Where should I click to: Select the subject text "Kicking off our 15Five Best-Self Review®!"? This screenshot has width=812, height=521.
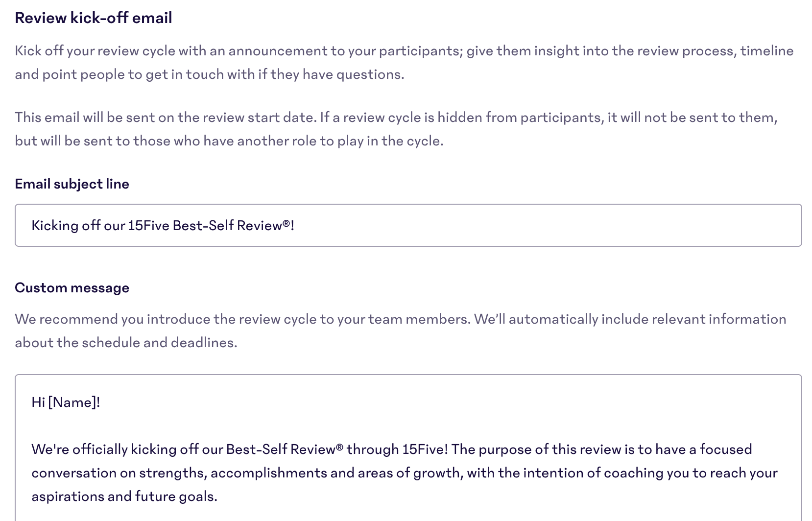[x=163, y=226]
